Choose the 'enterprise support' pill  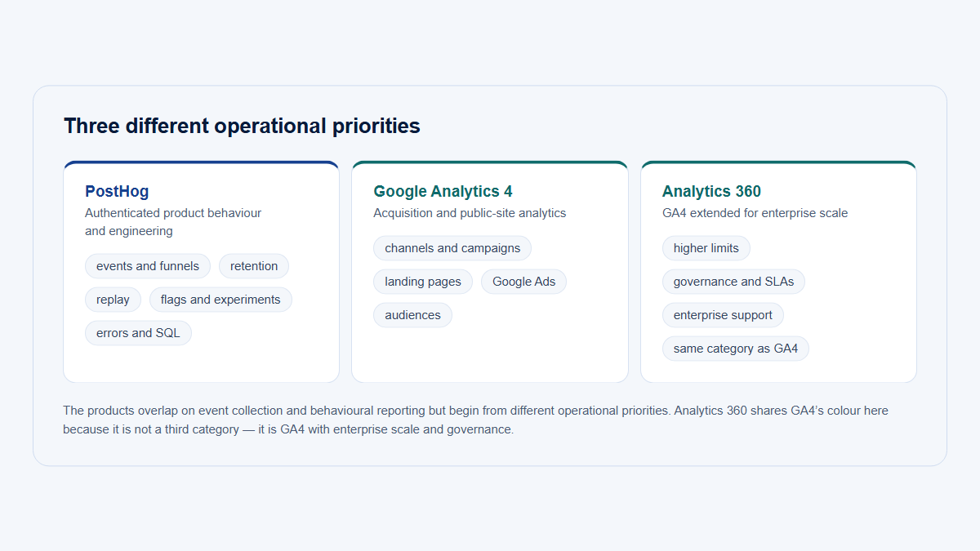(x=723, y=315)
